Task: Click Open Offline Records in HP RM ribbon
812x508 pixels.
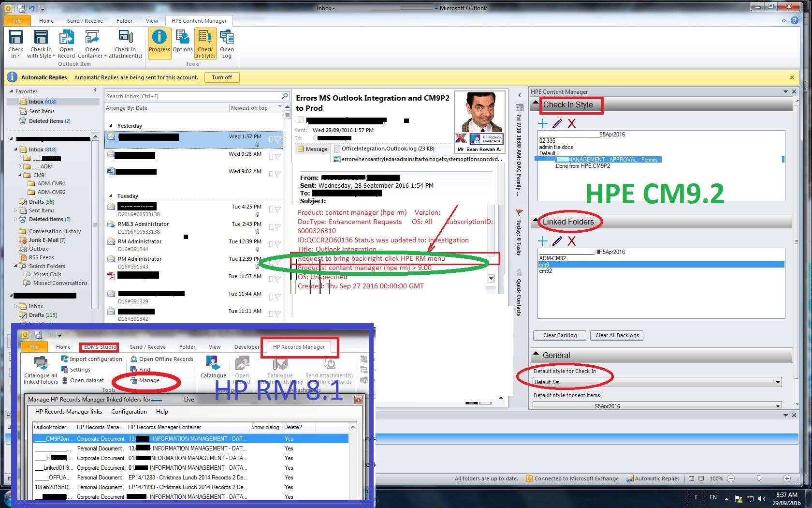Action: pyautogui.click(x=162, y=359)
